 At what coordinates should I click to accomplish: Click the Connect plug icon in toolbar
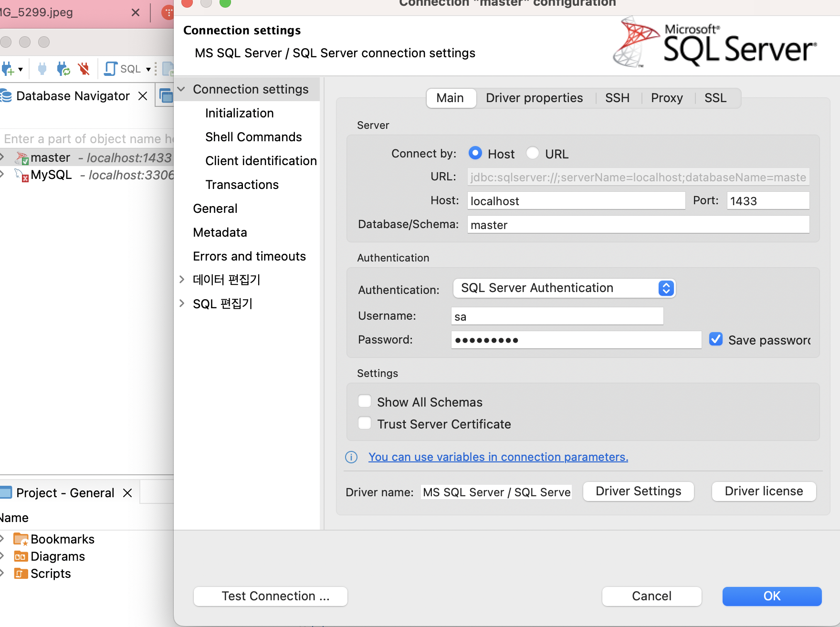pos(42,69)
